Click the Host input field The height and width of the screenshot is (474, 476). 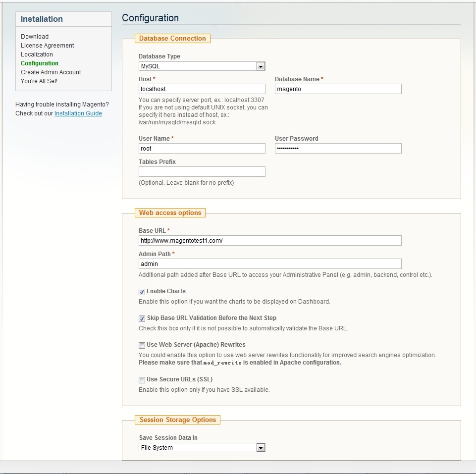coord(202,89)
